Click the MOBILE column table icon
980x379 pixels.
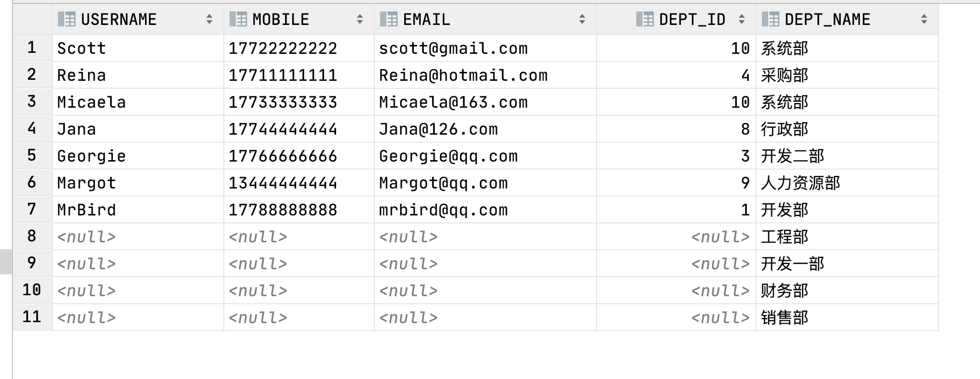click(238, 19)
